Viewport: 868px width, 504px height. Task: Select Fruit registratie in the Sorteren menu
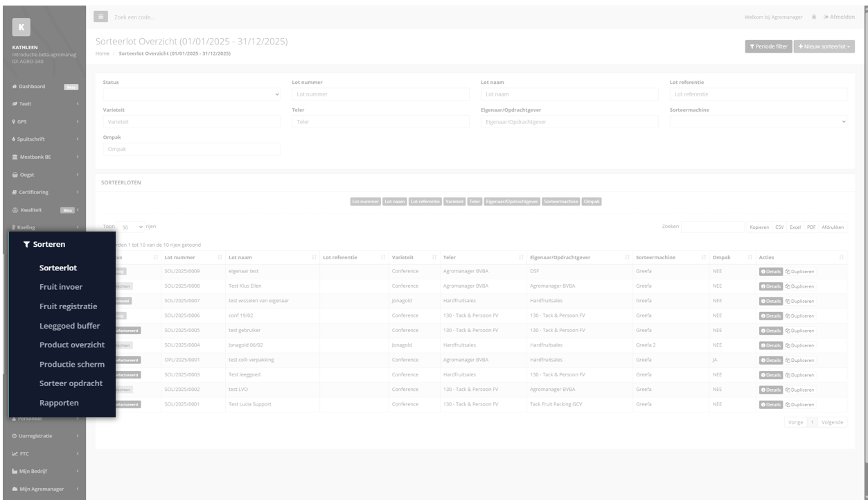[69, 306]
